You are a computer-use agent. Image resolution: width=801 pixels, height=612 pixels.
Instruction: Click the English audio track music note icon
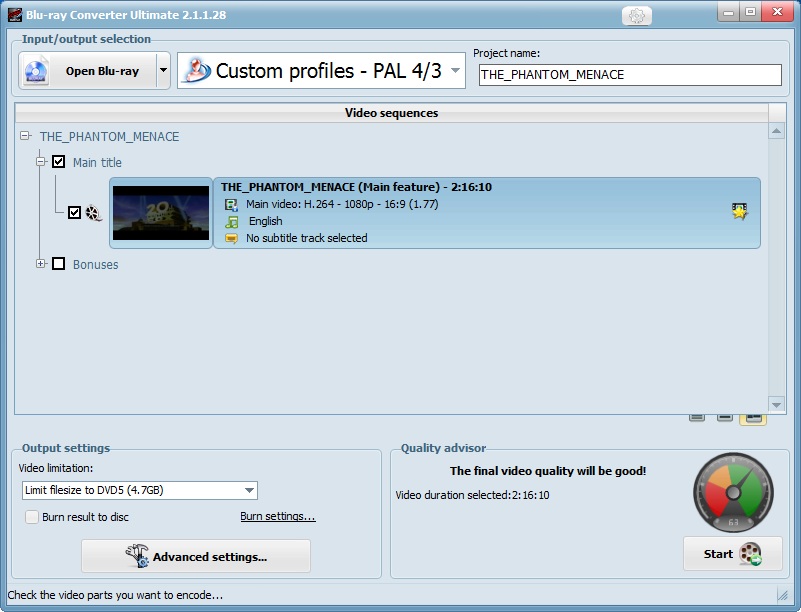click(232, 222)
